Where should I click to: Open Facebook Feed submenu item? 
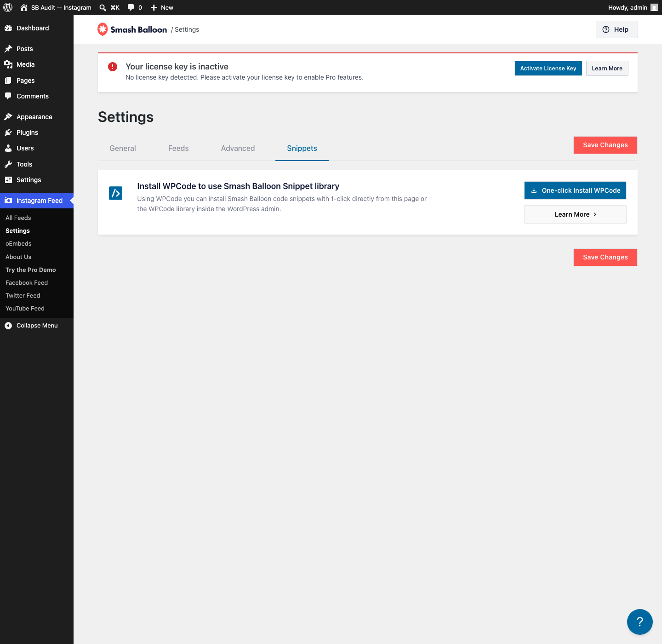tap(27, 282)
